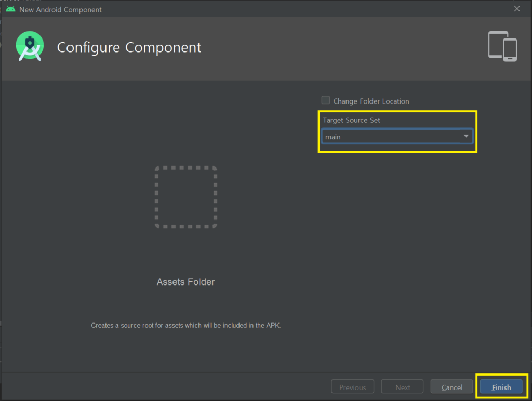Click the New Android Component window title
This screenshot has height=401, width=532.
point(60,10)
